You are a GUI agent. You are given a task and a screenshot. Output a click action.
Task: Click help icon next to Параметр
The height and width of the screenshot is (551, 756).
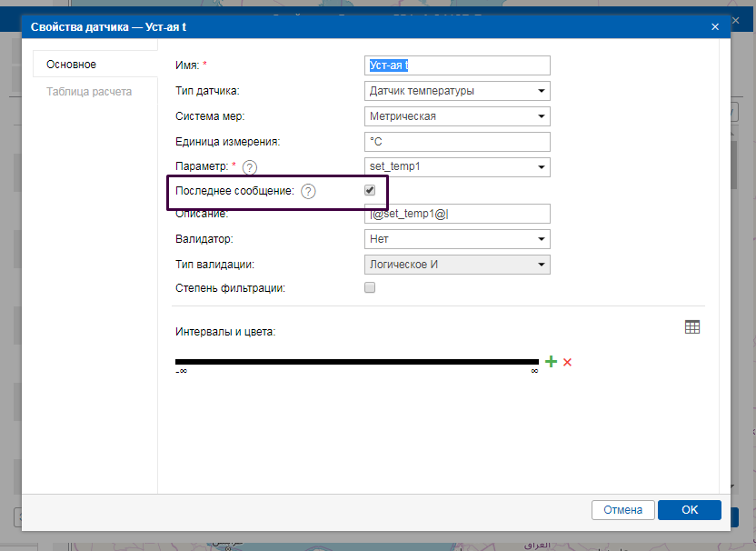(x=250, y=167)
